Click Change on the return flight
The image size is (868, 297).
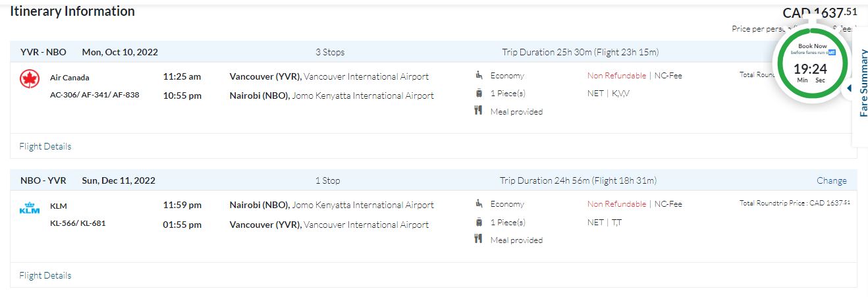click(x=831, y=180)
